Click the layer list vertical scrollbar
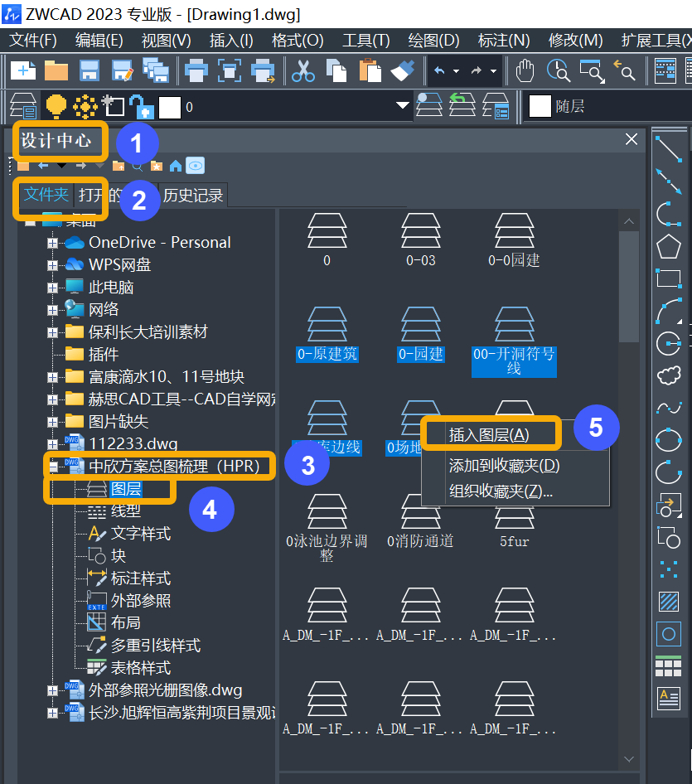The width and height of the screenshot is (692, 784). coord(629,286)
